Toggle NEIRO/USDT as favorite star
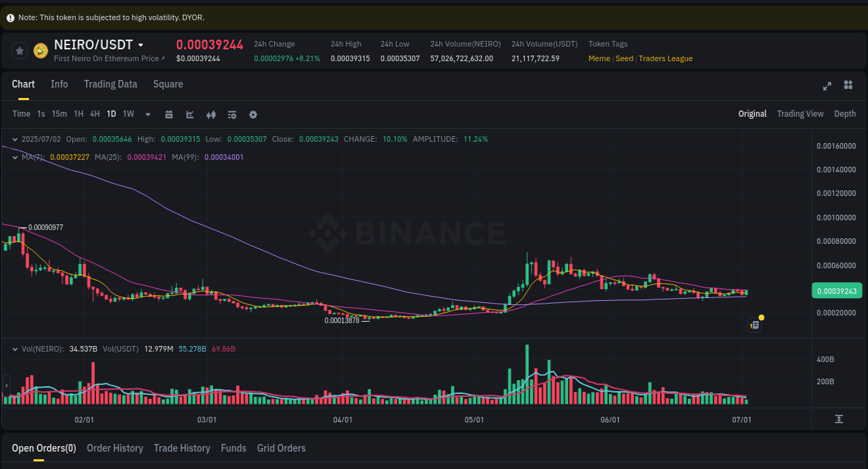 (19, 50)
